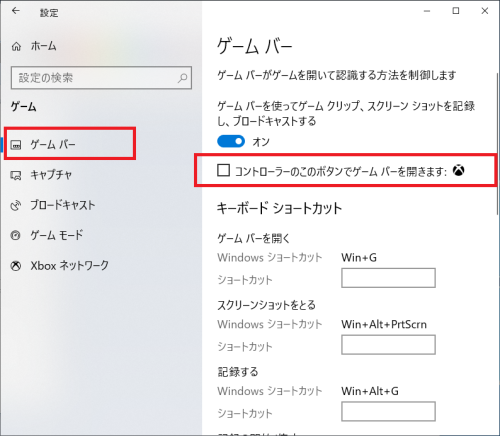Switch to the キャプチャ menu item

pos(51,175)
